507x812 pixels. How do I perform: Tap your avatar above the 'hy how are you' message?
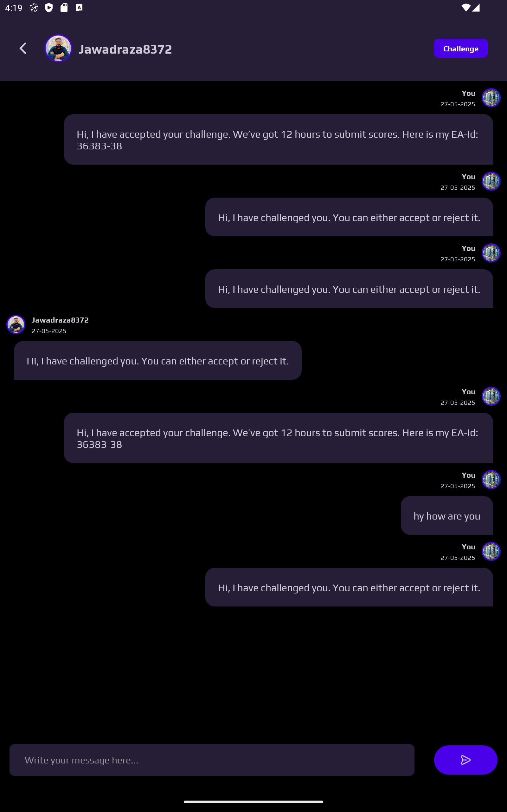(x=491, y=480)
